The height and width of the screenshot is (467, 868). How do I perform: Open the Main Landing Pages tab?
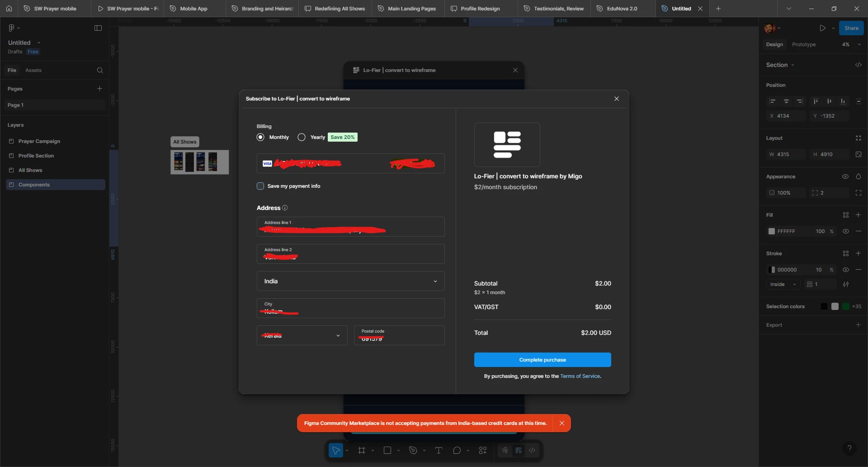pyautogui.click(x=408, y=9)
